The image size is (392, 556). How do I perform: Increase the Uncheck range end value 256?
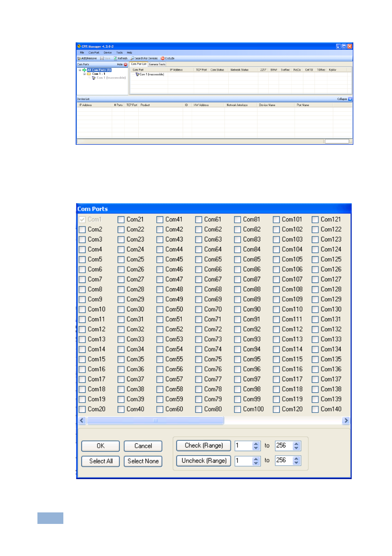click(x=297, y=459)
